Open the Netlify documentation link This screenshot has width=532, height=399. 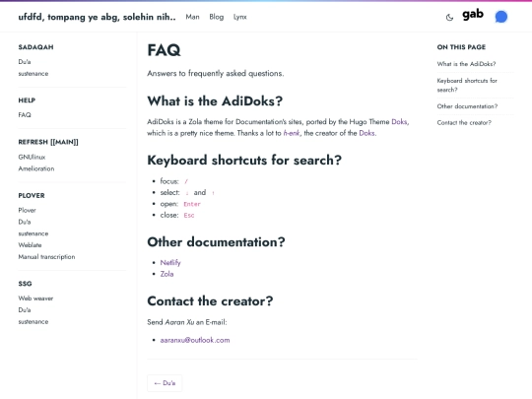(x=170, y=263)
